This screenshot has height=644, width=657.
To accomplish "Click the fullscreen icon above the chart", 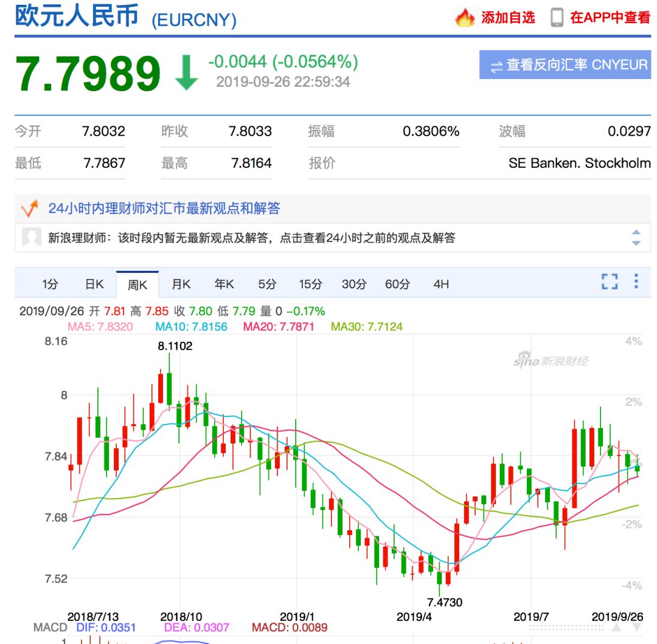I will tap(609, 282).
